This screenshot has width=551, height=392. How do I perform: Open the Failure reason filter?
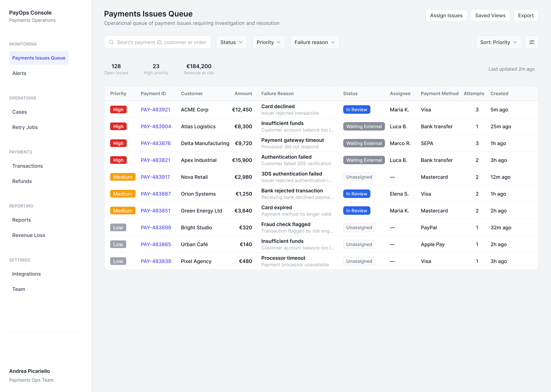[x=314, y=42]
